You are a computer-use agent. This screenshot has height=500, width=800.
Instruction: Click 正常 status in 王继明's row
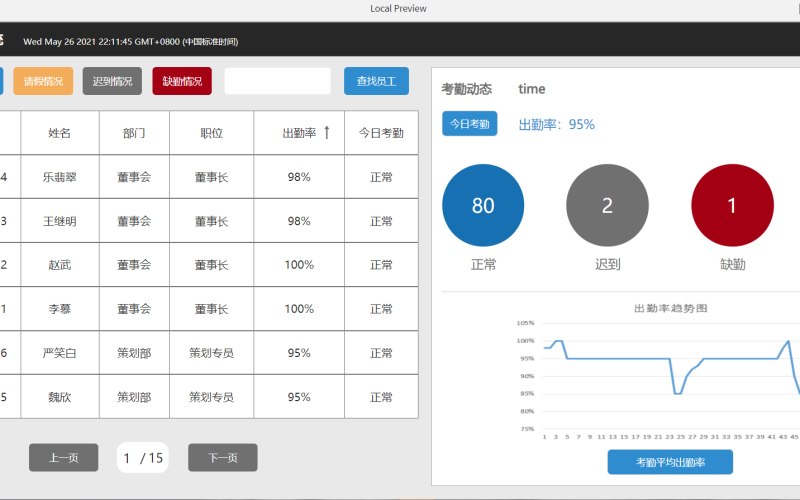tap(381, 221)
